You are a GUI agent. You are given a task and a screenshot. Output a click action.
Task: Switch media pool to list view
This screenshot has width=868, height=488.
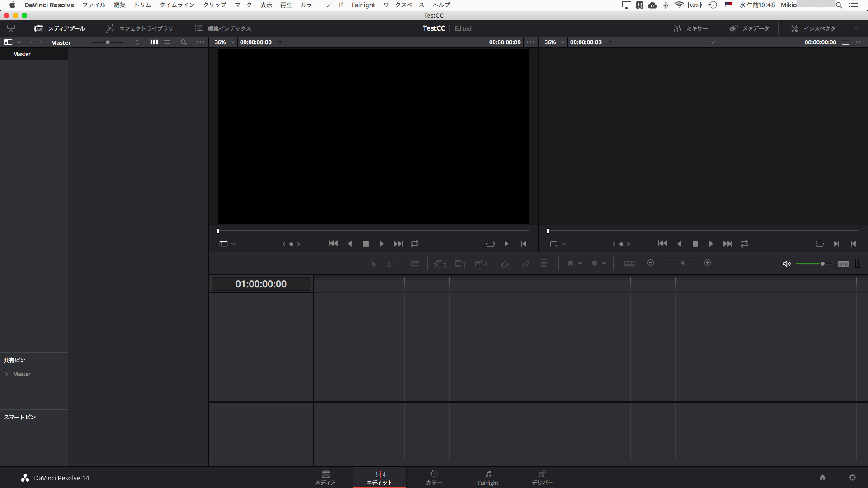pos(167,42)
